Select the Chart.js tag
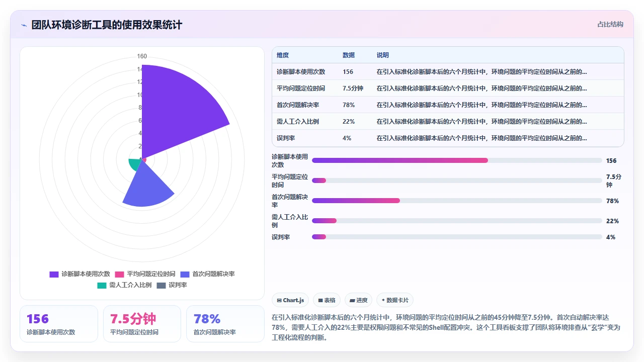 pyautogui.click(x=290, y=300)
